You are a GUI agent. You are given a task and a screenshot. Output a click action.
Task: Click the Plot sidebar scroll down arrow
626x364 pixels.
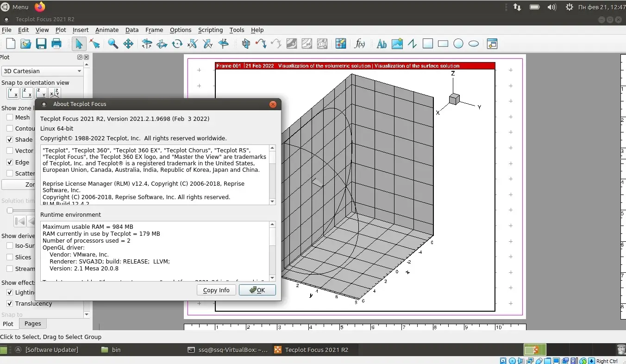point(87,314)
